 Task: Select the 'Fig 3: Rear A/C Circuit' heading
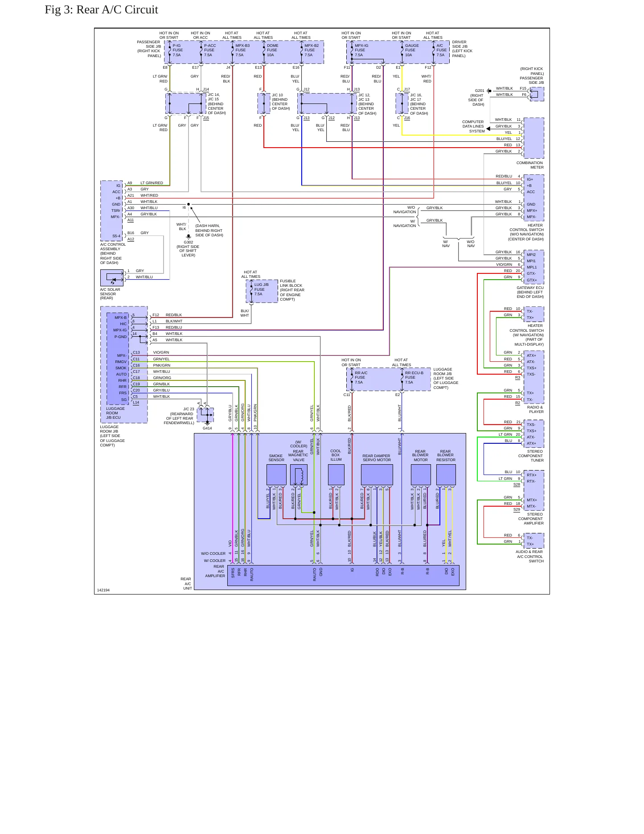click(x=101, y=9)
